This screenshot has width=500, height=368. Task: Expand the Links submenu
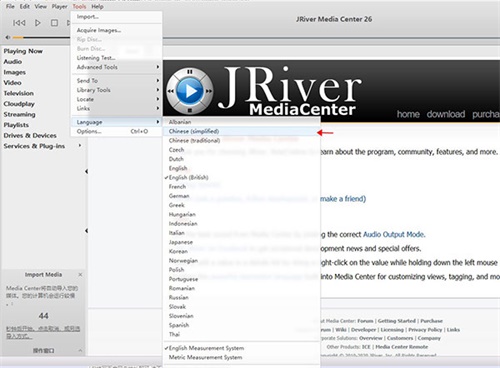(x=116, y=108)
